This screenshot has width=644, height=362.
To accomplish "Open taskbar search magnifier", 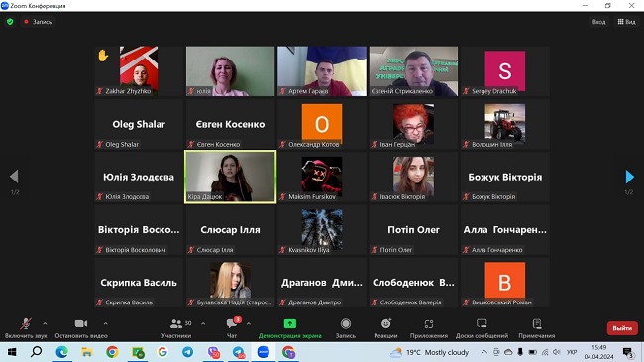I will pos(36,352).
